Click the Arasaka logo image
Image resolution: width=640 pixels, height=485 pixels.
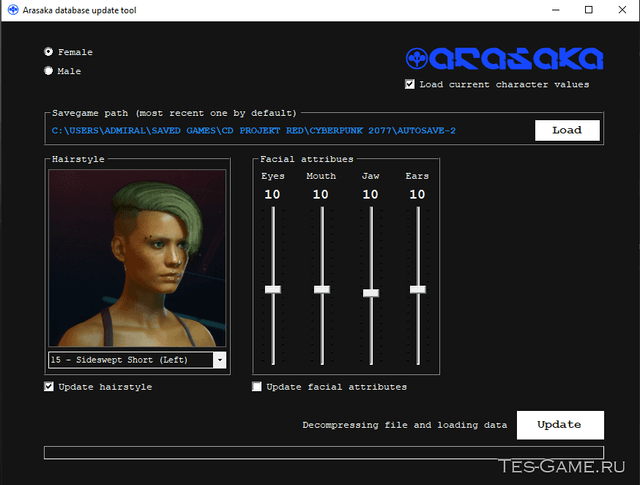click(504, 58)
